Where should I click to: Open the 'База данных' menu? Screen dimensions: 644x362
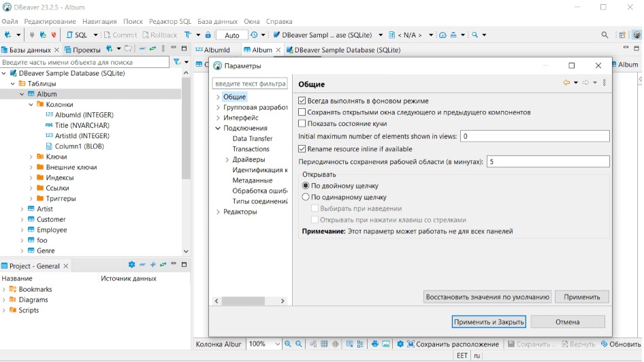(x=217, y=21)
